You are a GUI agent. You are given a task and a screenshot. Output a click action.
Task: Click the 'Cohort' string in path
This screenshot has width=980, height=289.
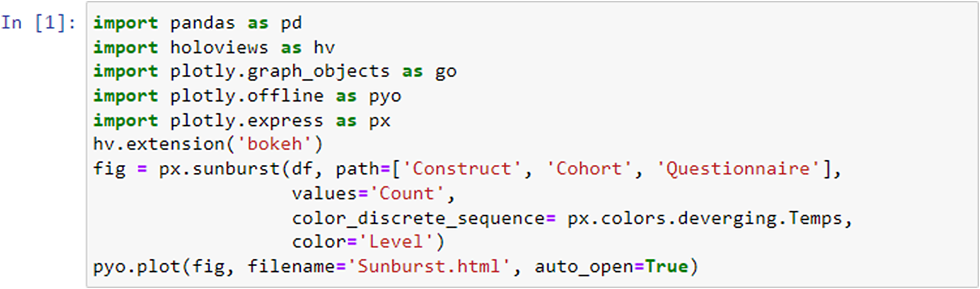pyautogui.click(x=589, y=169)
